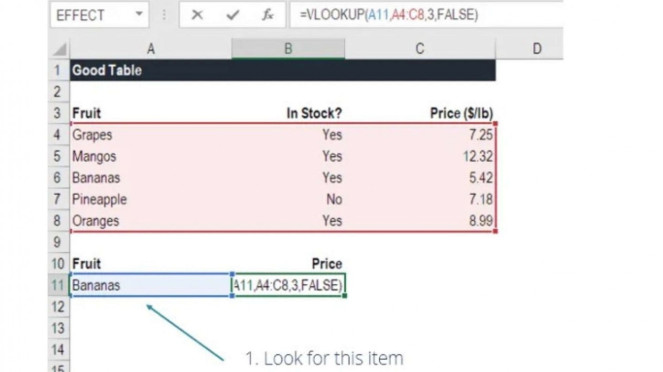Click the Fruit header in row 3

[x=151, y=113]
